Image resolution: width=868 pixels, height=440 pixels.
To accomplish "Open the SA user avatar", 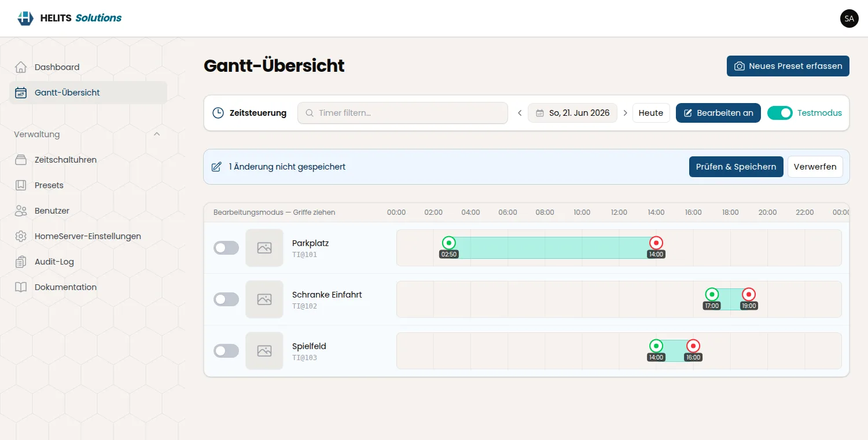I will pos(849,19).
